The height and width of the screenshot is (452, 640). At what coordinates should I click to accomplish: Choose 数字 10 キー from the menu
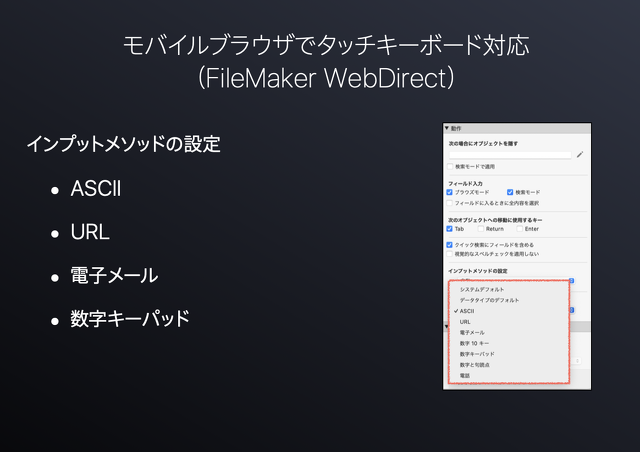pos(476,343)
